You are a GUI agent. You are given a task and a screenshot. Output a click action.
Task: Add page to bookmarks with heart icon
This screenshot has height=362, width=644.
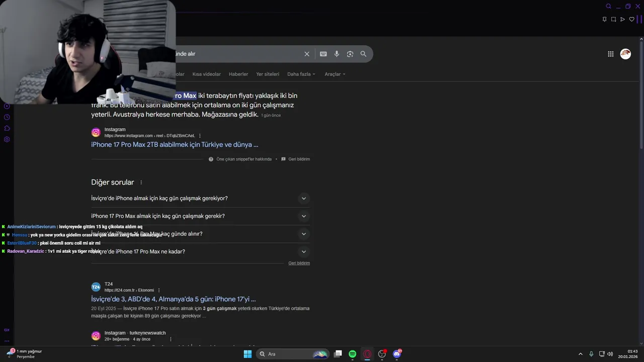point(631,19)
